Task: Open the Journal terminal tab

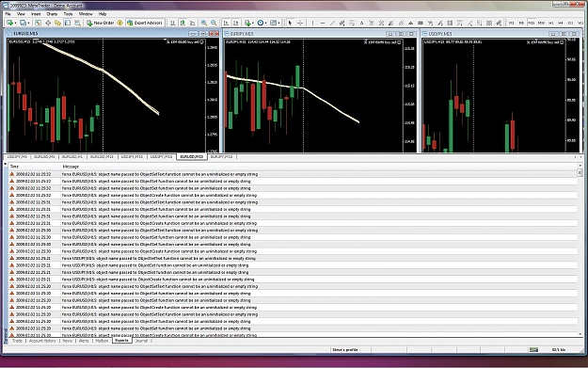Action: tap(141, 341)
